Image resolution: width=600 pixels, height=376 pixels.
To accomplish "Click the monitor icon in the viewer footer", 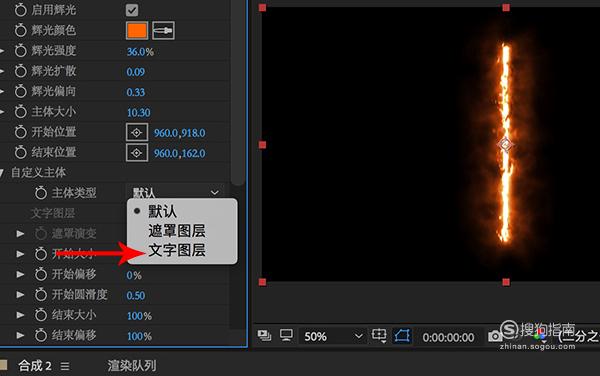I will (286, 335).
